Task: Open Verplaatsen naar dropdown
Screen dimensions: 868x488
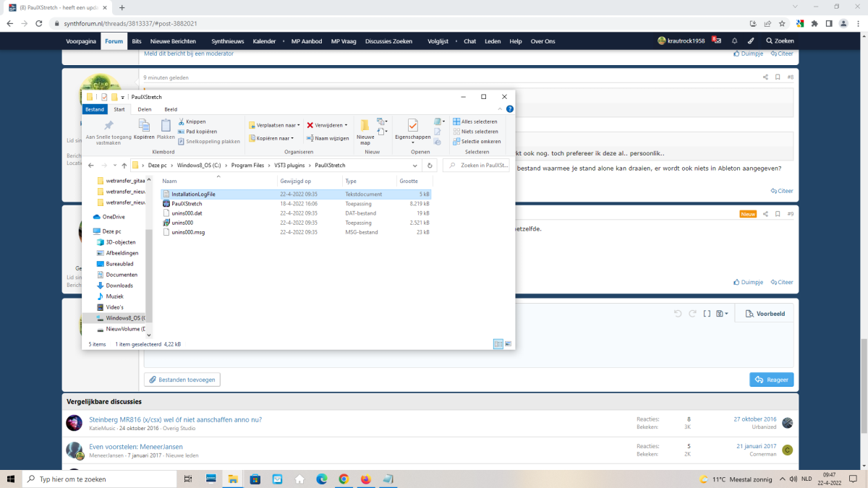Action: pyautogui.click(x=273, y=125)
